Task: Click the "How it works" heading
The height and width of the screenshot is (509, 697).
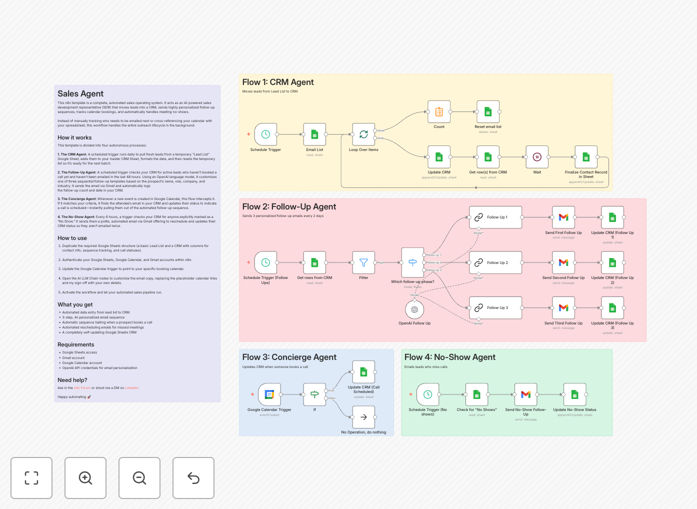Action: pyautogui.click(x=74, y=138)
